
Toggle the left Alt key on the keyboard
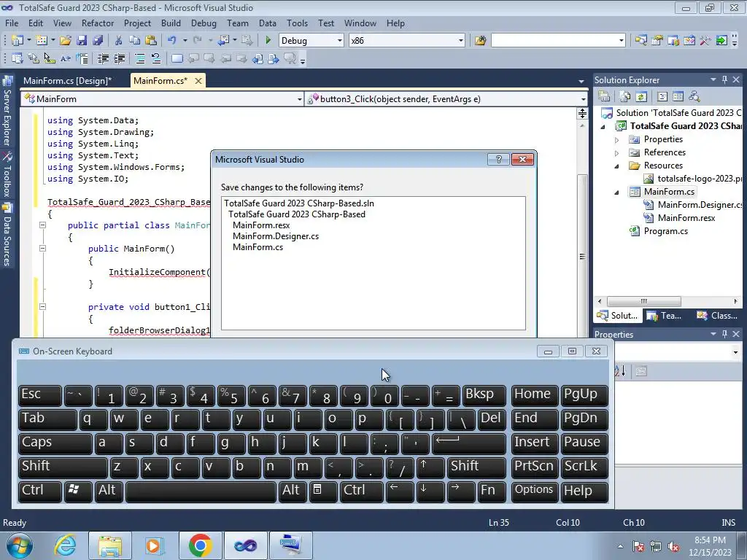click(109, 491)
